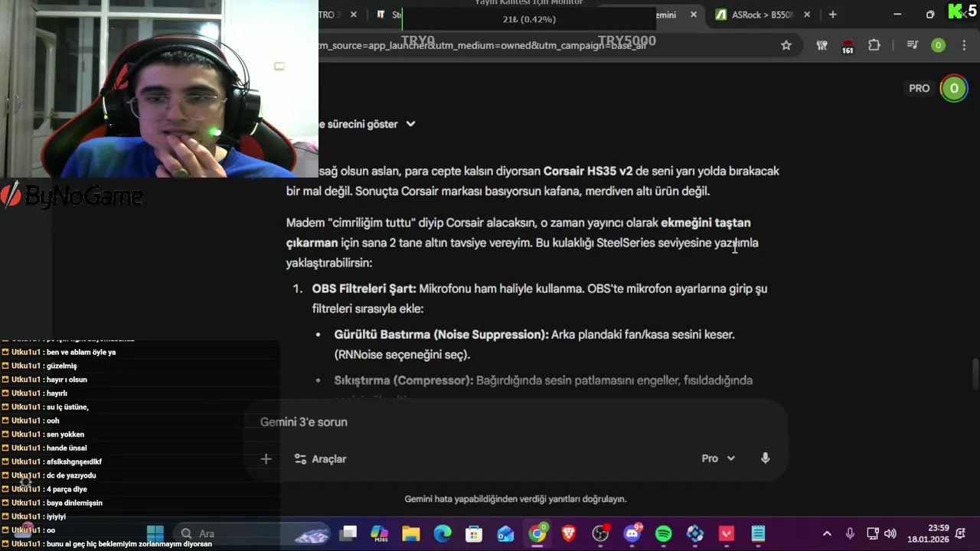Image resolution: width=980 pixels, height=551 pixels.
Task: Click the PRO badge near the avatar
Action: click(919, 88)
